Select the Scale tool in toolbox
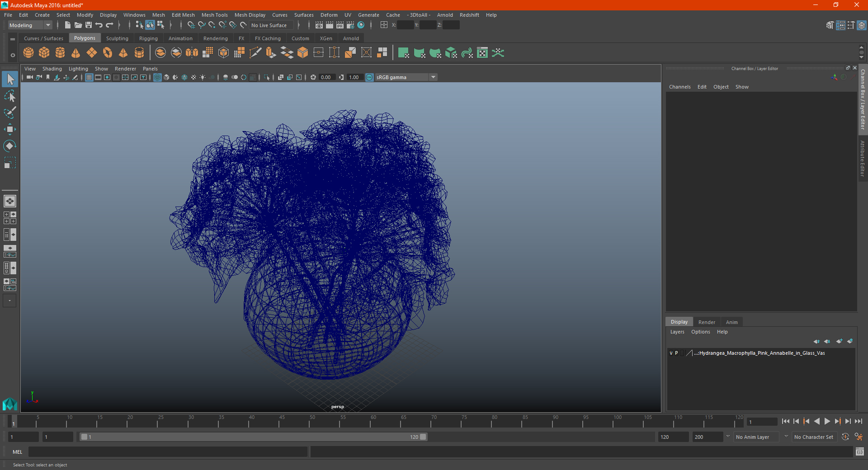Image resolution: width=868 pixels, height=470 pixels. click(x=9, y=163)
